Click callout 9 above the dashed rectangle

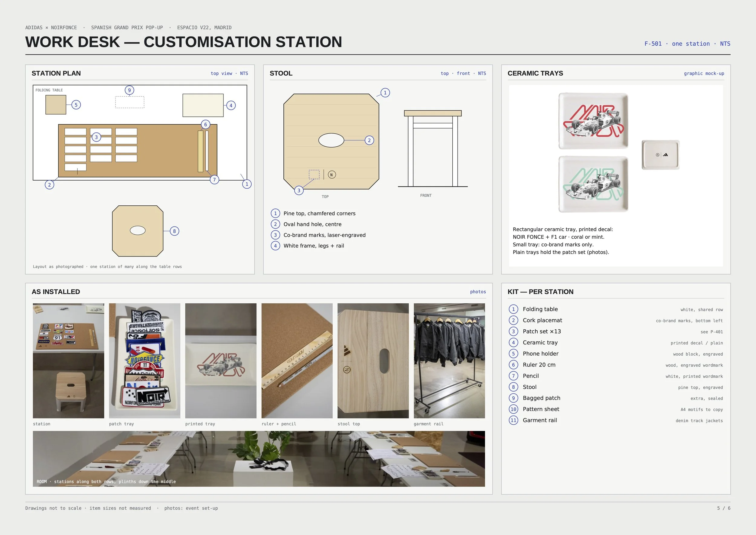(x=129, y=90)
